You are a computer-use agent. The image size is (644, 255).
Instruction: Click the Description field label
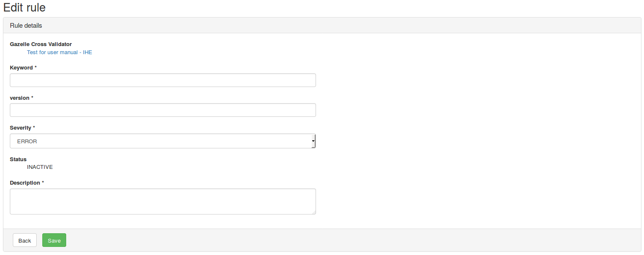pos(25,183)
